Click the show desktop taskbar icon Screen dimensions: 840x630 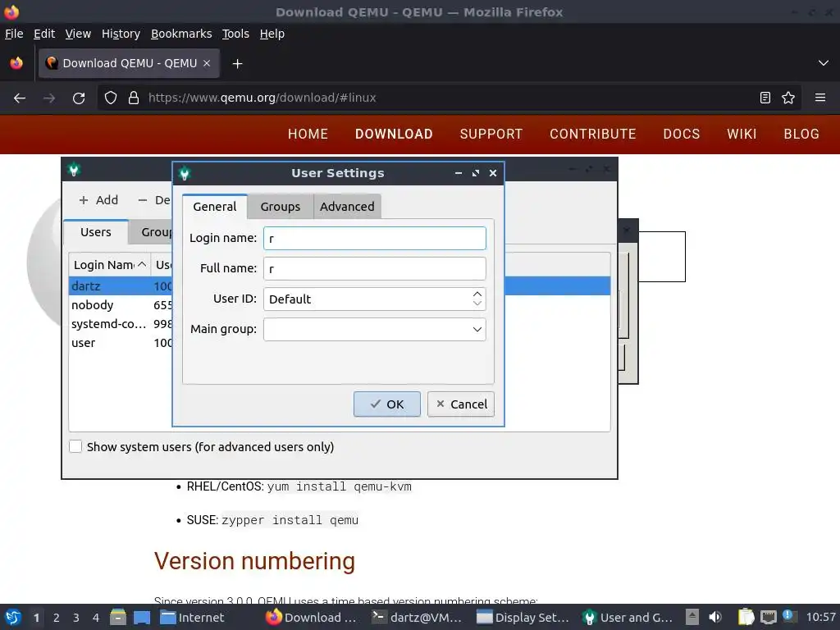tap(142, 617)
